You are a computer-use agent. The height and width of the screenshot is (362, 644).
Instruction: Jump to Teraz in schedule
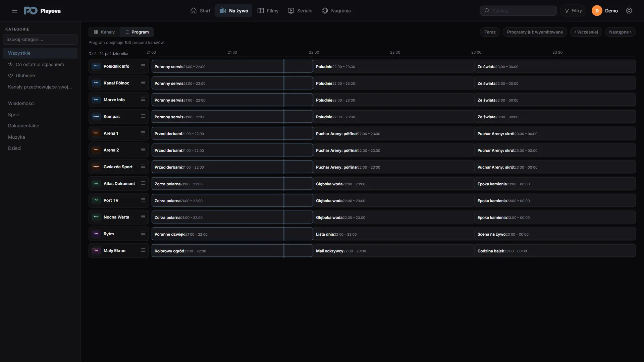(490, 32)
